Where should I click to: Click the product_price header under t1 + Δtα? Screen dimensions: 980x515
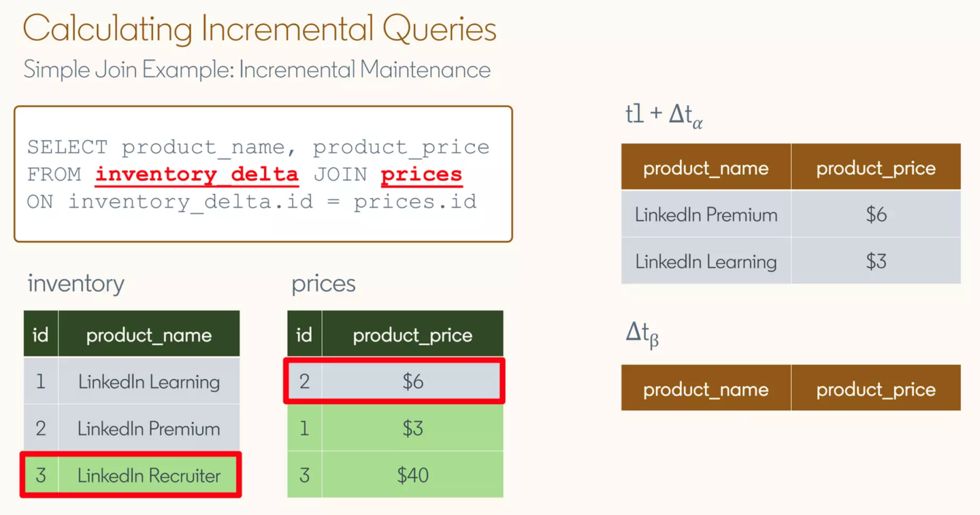click(x=876, y=167)
